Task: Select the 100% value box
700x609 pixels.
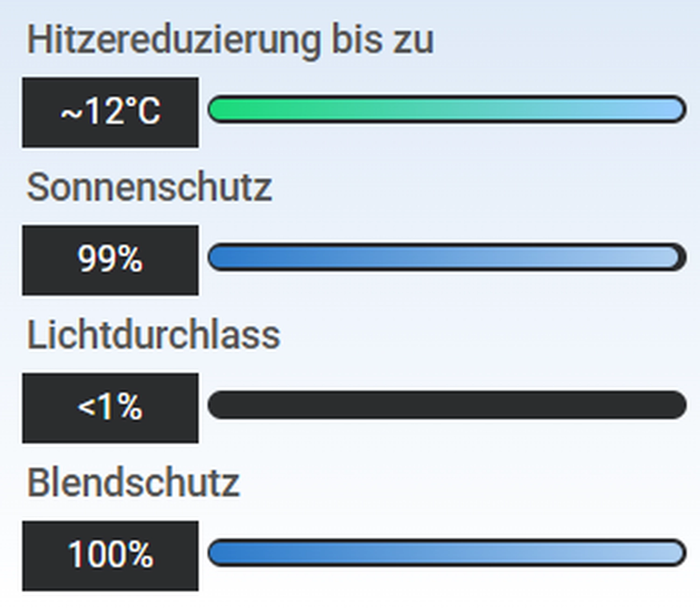Action: 110,555
